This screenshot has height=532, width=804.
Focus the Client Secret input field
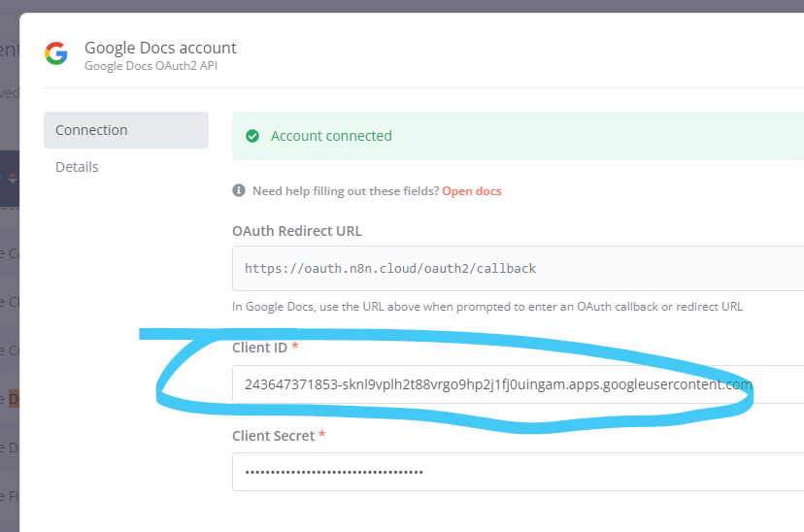pos(518,472)
